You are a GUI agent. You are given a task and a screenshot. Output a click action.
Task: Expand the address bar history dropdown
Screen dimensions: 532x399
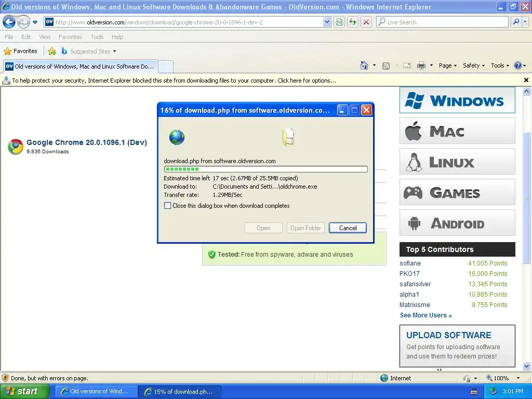pyautogui.click(x=326, y=22)
